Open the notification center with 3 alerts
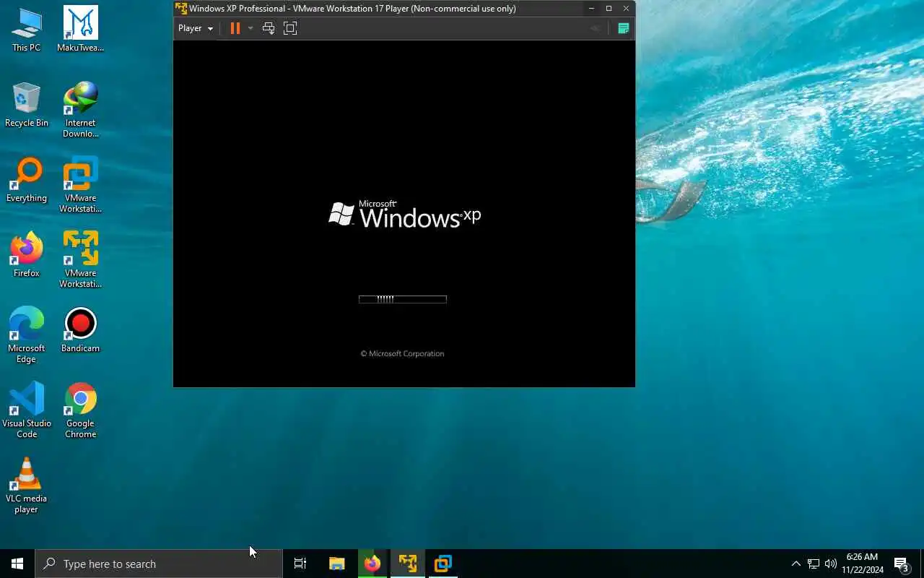The image size is (924, 578). 901,564
